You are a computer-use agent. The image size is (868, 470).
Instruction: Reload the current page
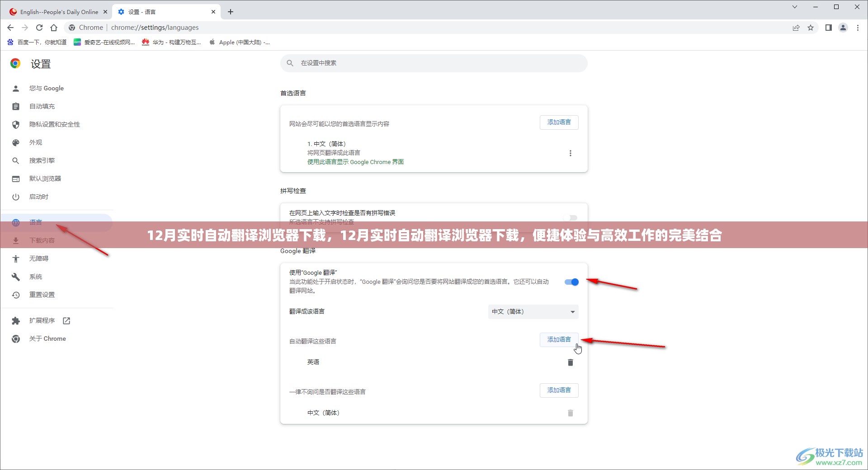point(39,28)
